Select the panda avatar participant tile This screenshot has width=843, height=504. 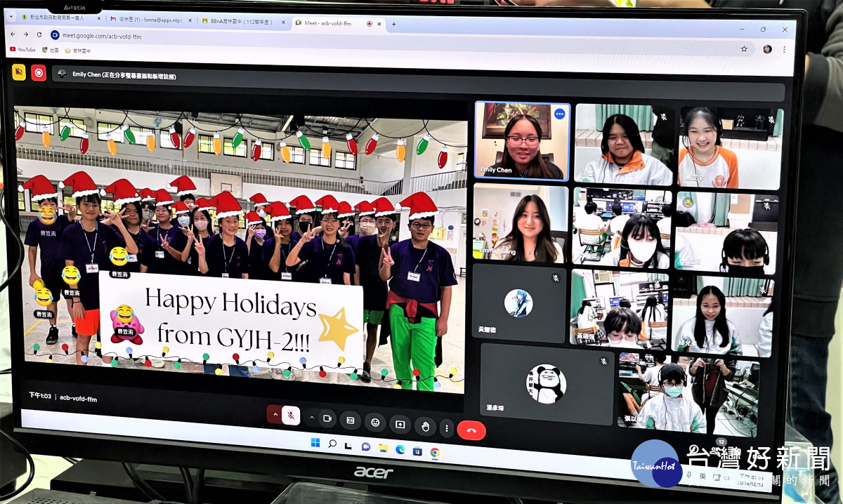(x=547, y=383)
